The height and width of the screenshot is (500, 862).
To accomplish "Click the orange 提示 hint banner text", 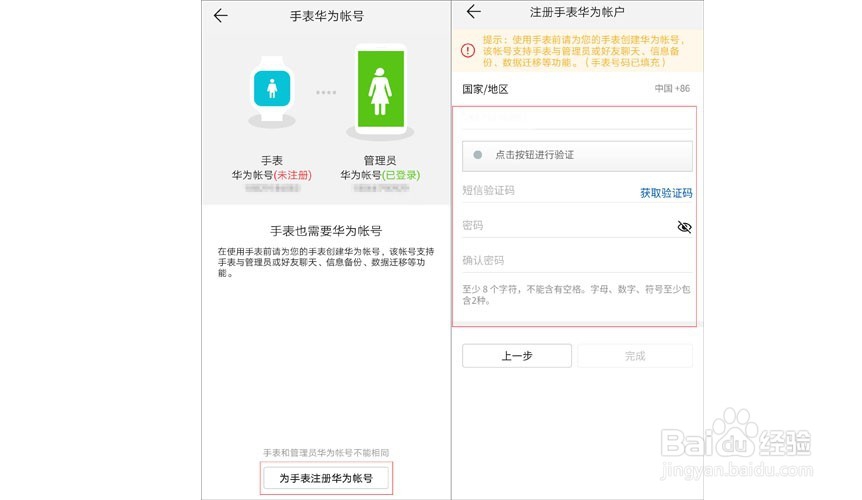I will point(584,51).
